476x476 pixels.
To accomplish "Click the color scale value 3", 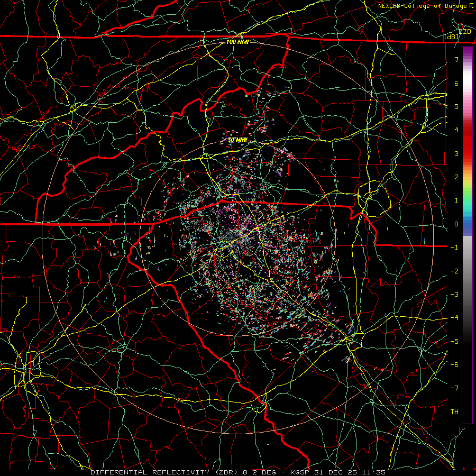I will (x=456, y=153).
